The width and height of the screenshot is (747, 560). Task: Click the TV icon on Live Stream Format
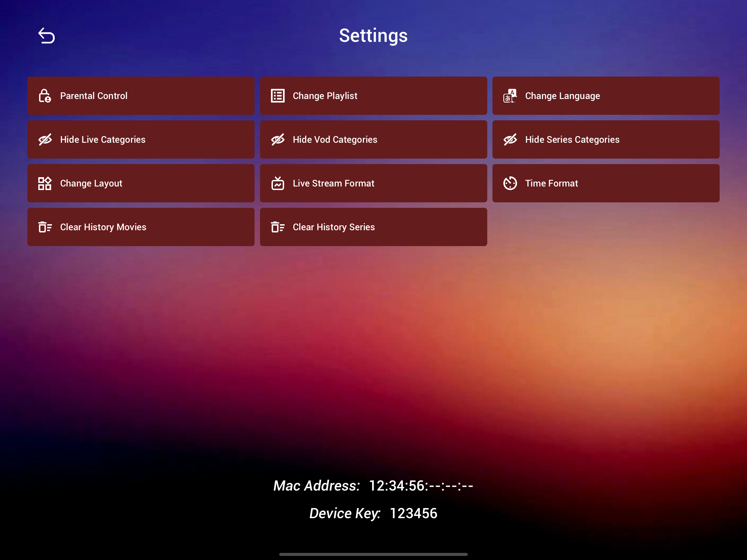278,183
